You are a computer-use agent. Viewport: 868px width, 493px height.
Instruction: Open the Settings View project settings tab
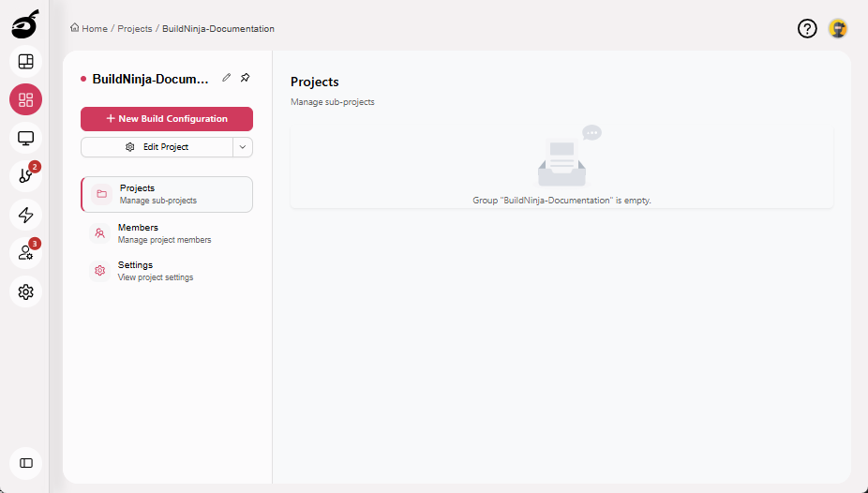[x=167, y=271]
